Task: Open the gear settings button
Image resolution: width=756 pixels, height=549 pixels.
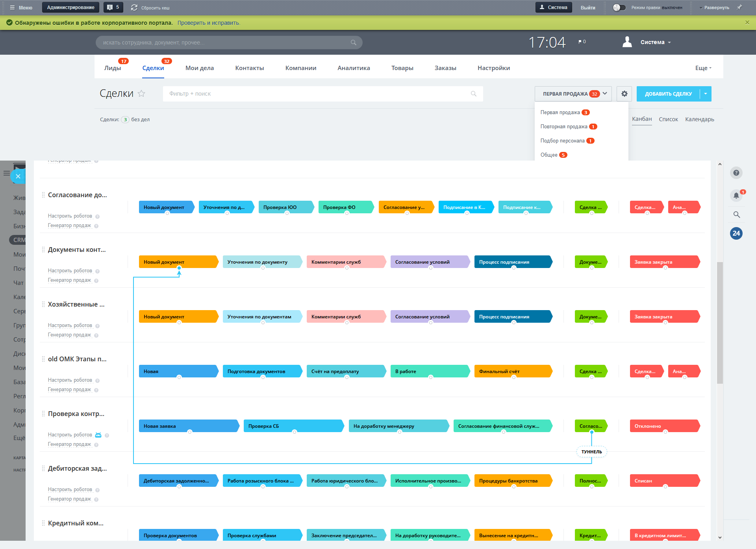Action: 624,94
